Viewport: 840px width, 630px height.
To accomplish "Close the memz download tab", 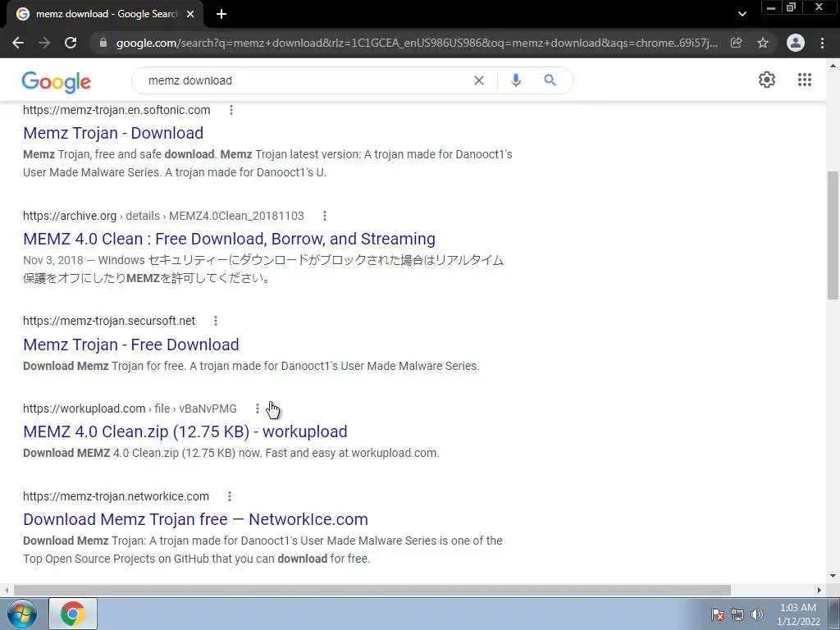I will [190, 15].
